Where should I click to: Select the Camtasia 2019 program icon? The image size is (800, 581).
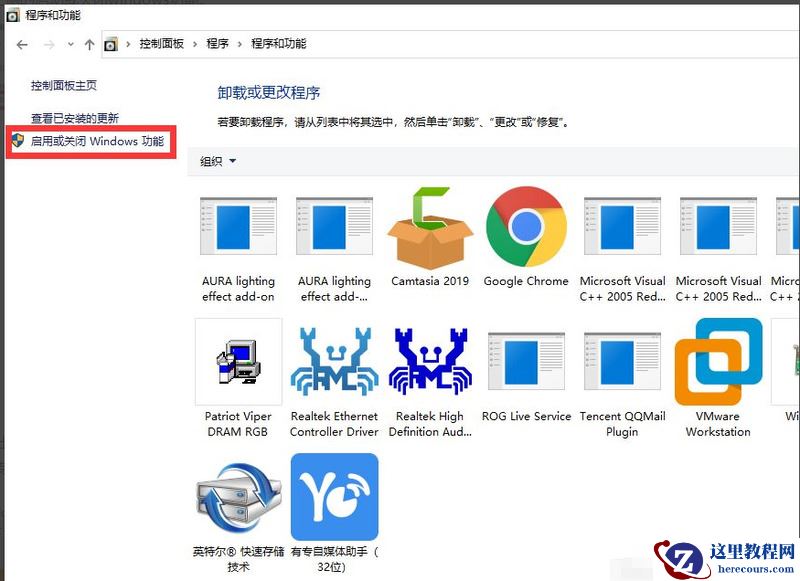429,230
